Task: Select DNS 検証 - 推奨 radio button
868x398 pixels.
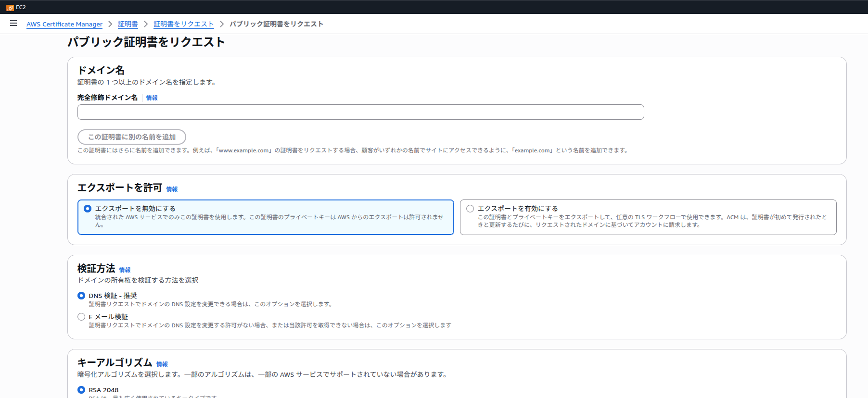Action: (81, 296)
